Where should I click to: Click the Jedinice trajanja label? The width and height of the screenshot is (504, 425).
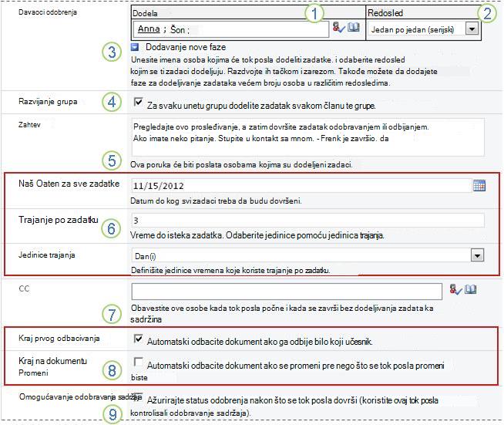tap(46, 255)
